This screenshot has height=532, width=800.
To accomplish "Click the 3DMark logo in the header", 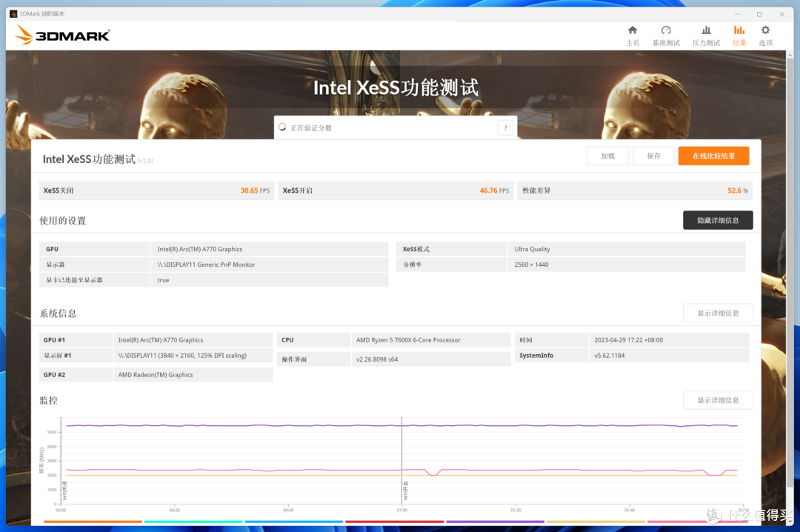I will point(61,36).
